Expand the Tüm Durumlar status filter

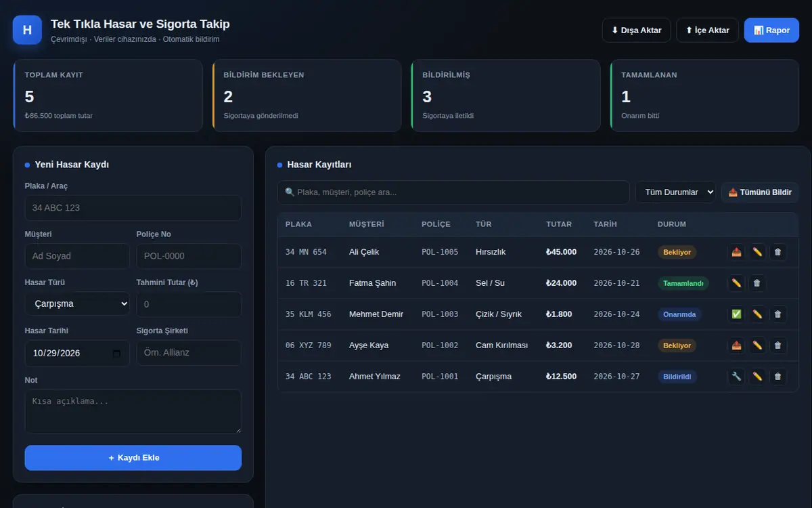(675, 192)
